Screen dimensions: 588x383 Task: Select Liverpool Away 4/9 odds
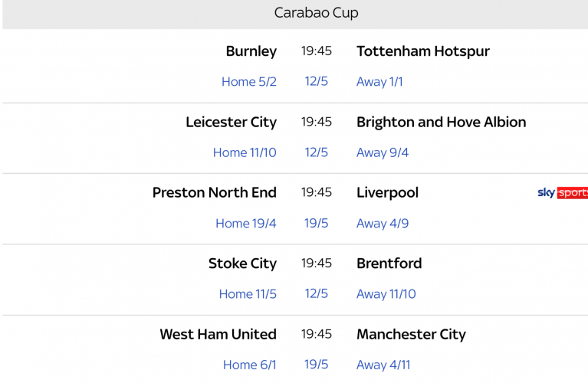coord(383,224)
